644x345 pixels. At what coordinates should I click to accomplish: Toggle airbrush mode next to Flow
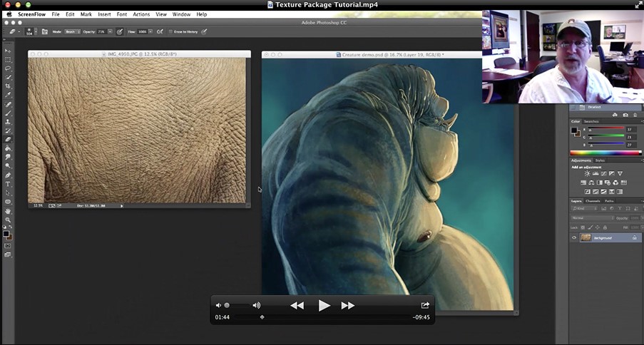pyautogui.click(x=160, y=31)
